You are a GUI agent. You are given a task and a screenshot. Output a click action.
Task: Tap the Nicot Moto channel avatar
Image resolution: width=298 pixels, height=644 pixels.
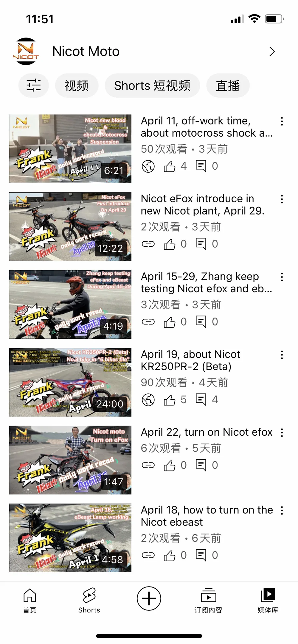click(x=26, y=51)
